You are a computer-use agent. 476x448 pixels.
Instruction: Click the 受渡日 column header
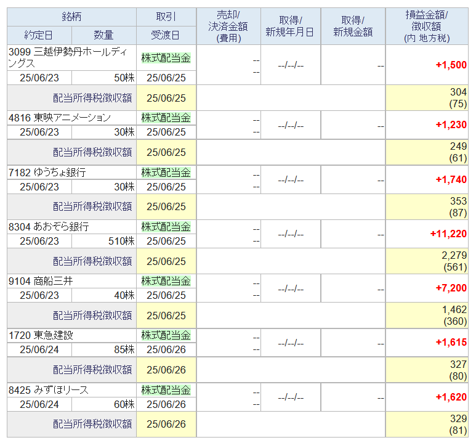coord(166,35)
